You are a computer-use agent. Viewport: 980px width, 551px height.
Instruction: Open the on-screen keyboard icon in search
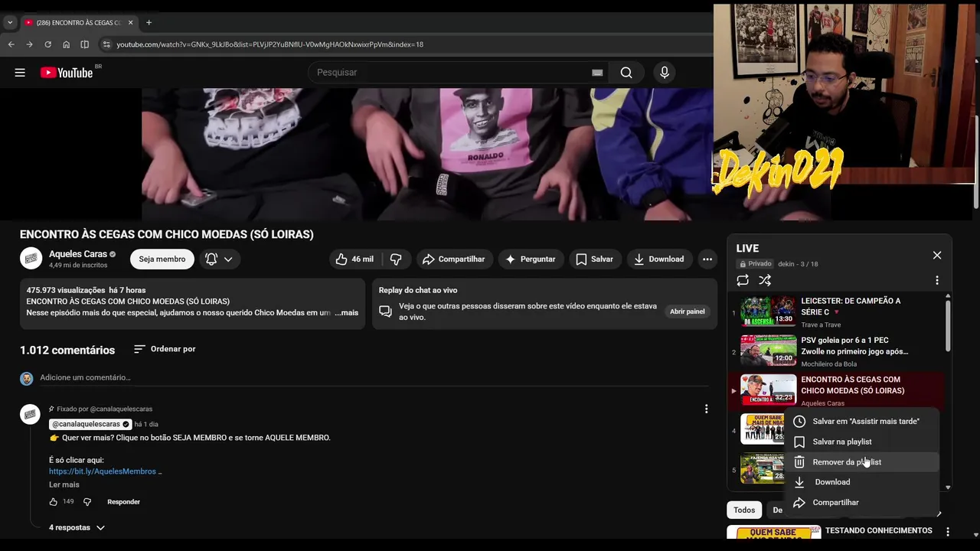597,73
